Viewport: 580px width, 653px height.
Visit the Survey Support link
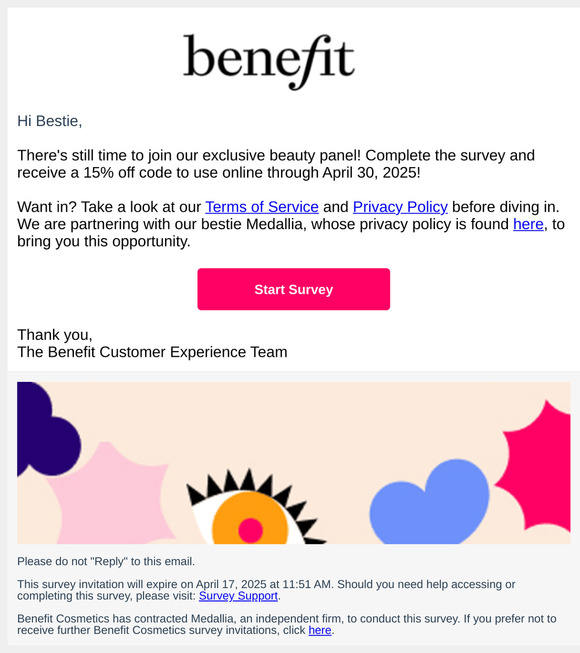(238, 596)
